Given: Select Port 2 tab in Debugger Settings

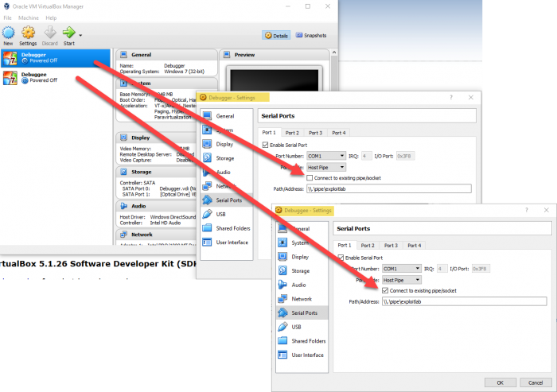Looking at the screenshot, I should [x=292, y=133].
